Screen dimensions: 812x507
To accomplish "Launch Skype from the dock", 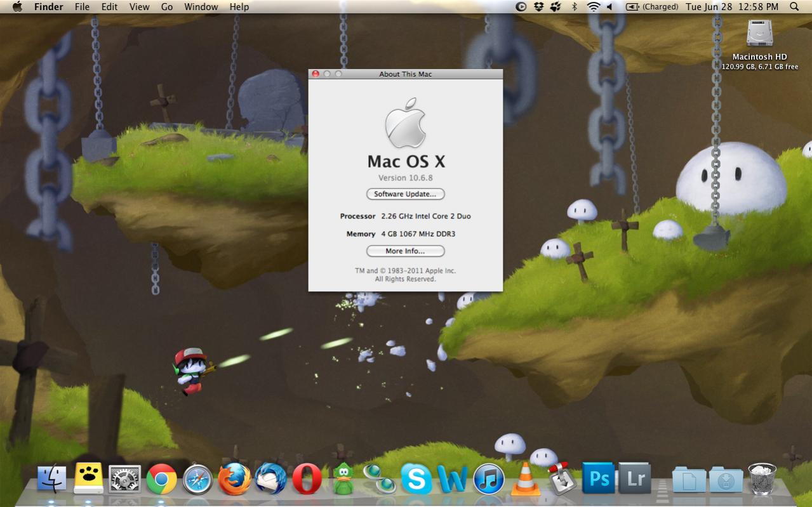I will [416, 479].
